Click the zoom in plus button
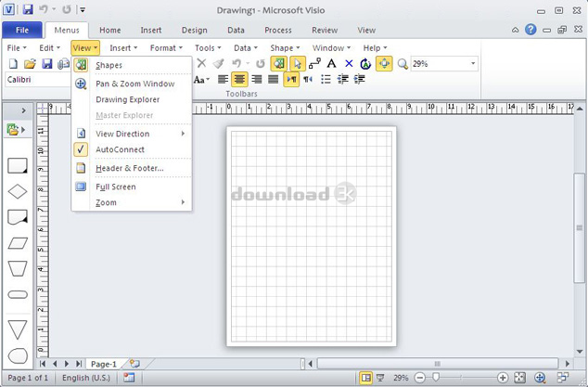 (503, 378)
